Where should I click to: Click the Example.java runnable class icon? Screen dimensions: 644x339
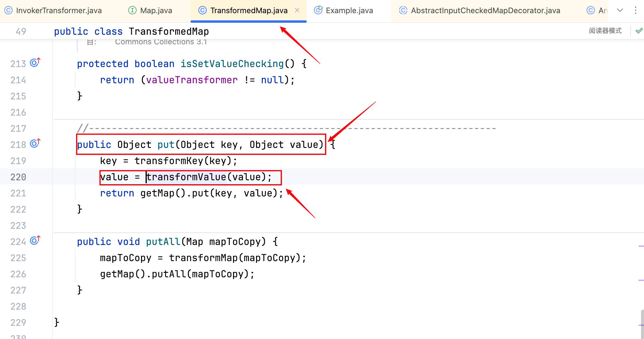click(x=318, y=10)
